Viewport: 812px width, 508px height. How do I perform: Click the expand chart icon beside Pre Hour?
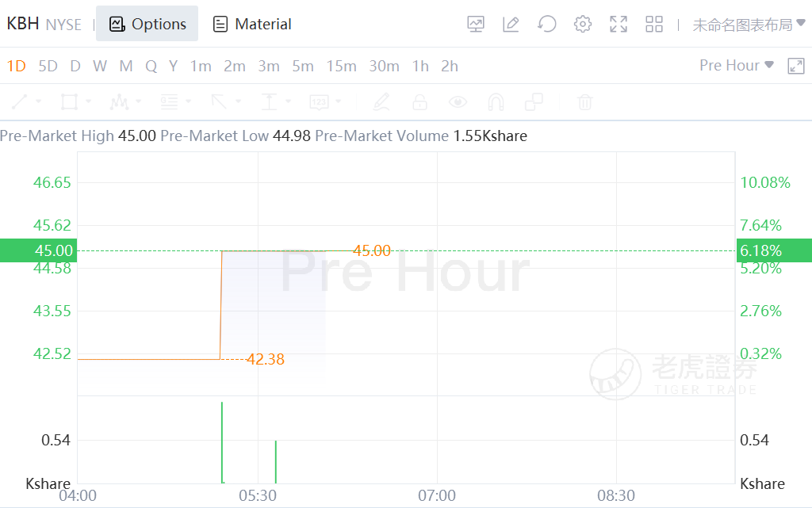pyautogui.click(x=796, y=66)
